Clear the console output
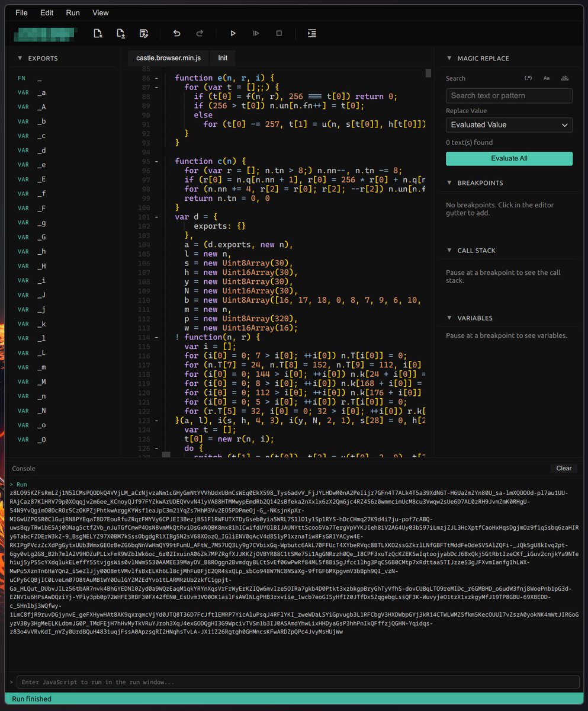This screenshot has height=711, width=588. 564,468
